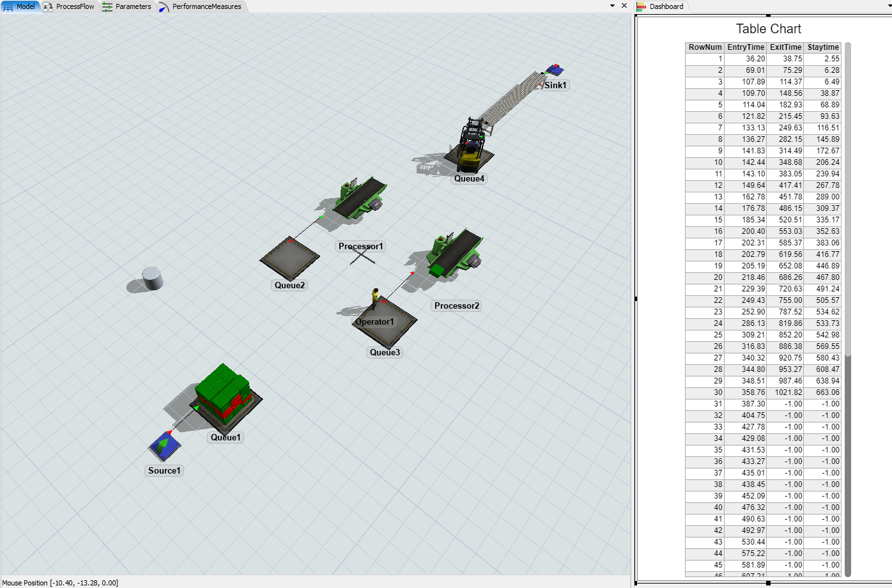Switch to the ProcessFlow tab

69,6
